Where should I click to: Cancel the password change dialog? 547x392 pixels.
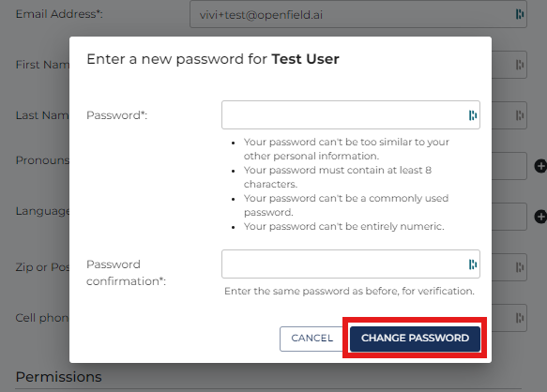[311, 339]
